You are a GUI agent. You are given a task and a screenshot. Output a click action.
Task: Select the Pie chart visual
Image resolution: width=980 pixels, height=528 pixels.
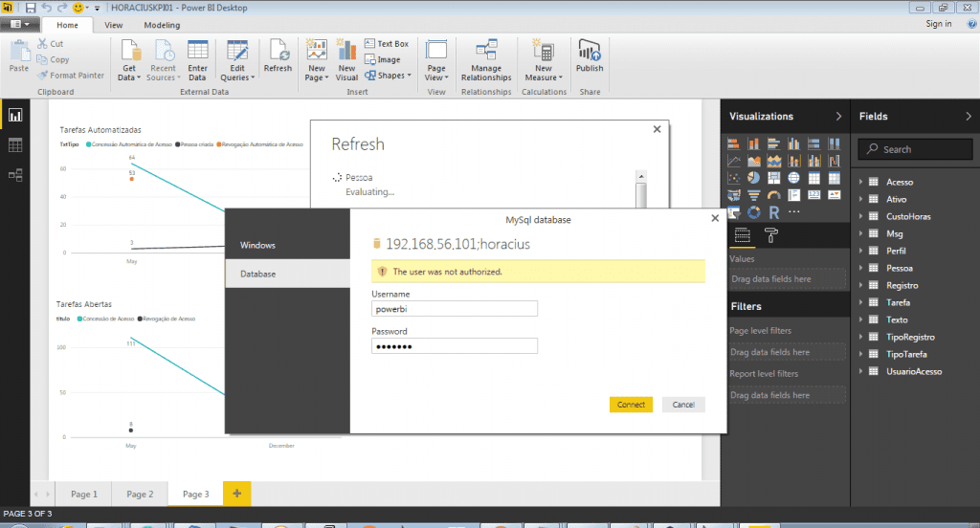[754, 178]
